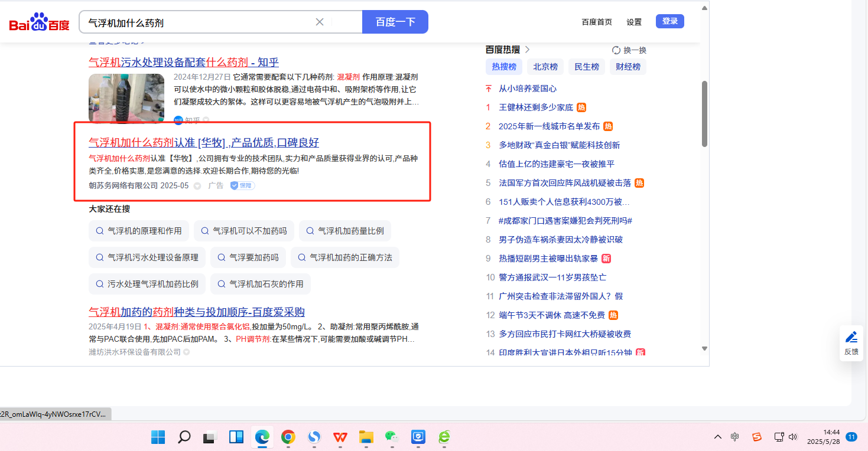Open hot search 2025年新一线城市名单发布

(550, 126)
